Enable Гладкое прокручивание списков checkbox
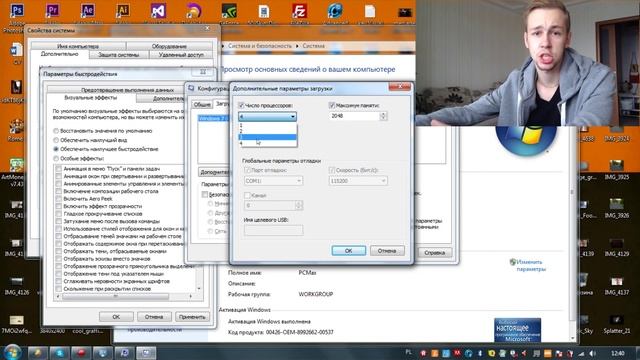The image size is (640, 360). [x=59, y=213]
